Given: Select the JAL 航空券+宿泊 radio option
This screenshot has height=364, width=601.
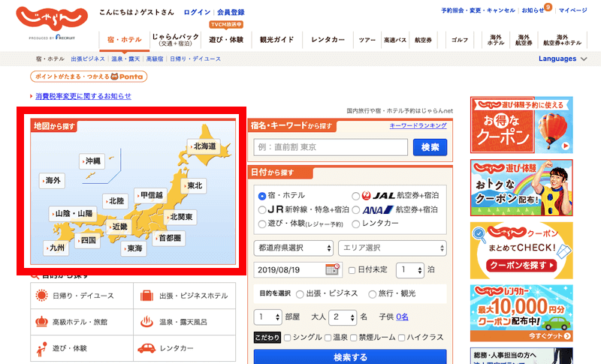Looking at the screenshot, I should click(355, 196).
